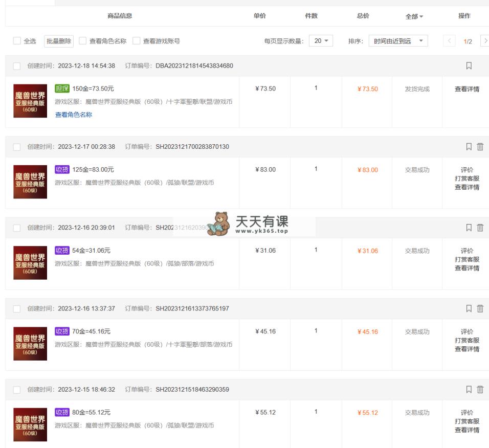Go to previous page arrow
This screenshot has height=448, width=489.
(x=450, y=41)
